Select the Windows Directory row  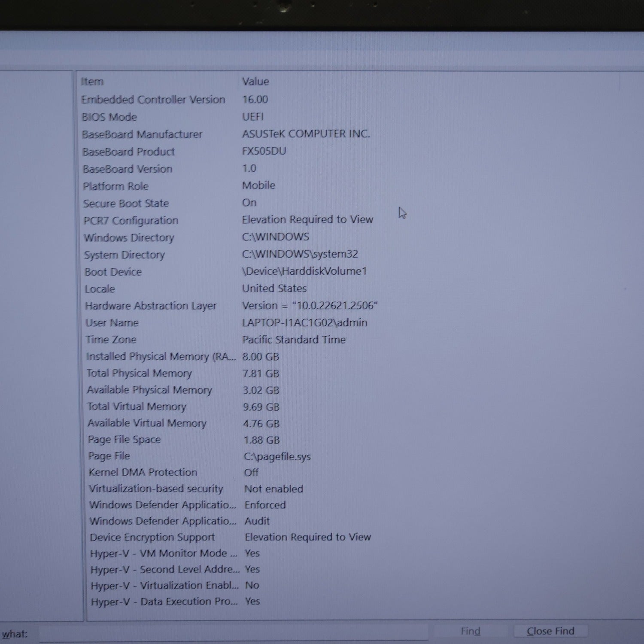pos(129,237)
